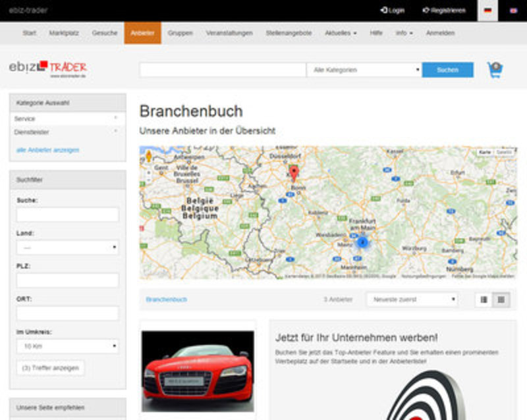Go to Veranstaltungen
The height and width of the screenshot is (420, 527).
click(x=229, y=33)
